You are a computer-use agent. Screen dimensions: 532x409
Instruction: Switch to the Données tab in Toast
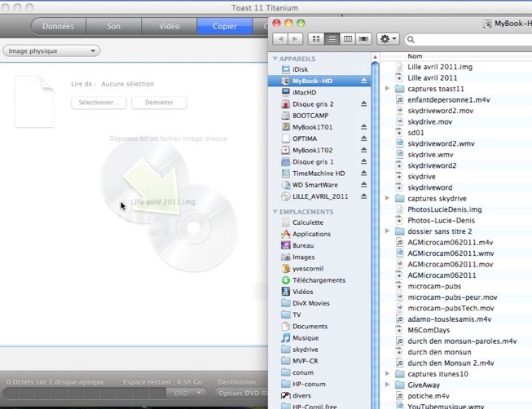pos(58,26)
